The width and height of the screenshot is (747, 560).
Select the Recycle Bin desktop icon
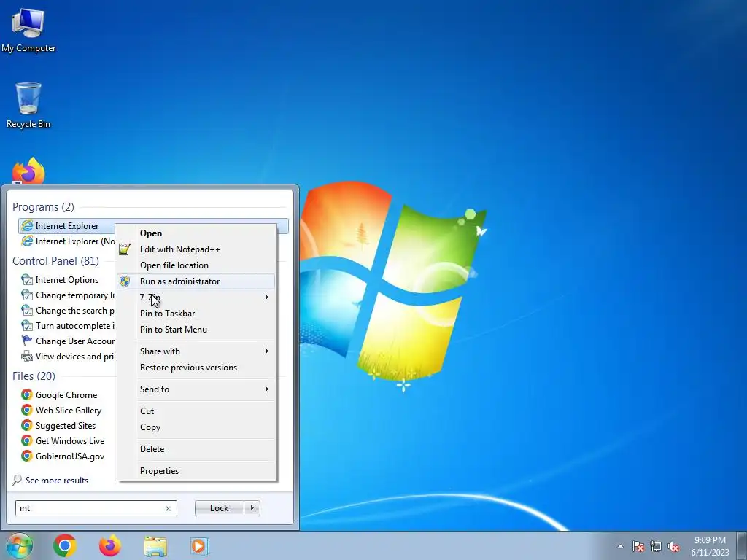tap(28, 105)
